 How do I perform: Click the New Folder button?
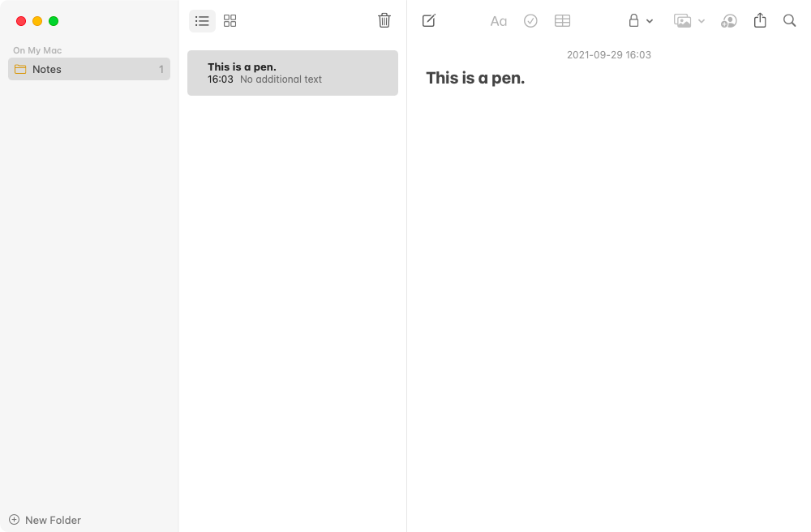coord(45,520)
